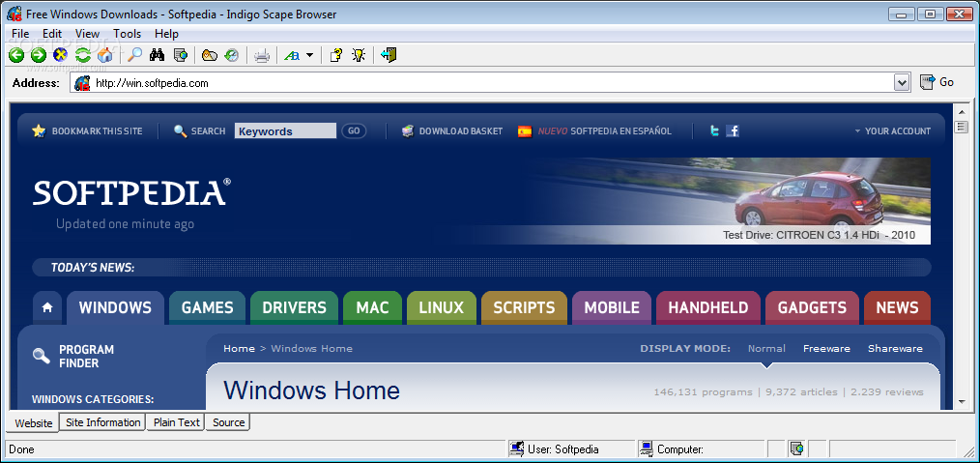Screen dimensions: 980x463
Task: Select the News category tab
Action: click(x=897, y=307)
